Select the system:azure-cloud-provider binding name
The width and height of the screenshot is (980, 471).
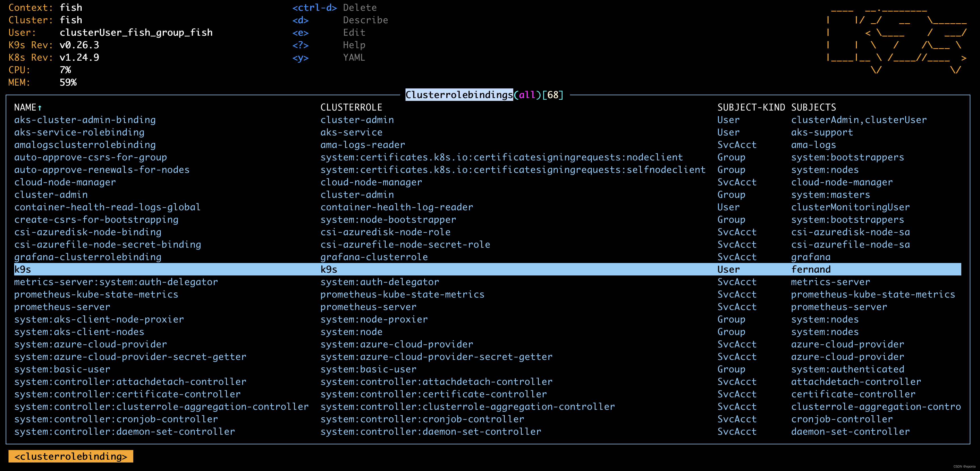pos(90,344)
